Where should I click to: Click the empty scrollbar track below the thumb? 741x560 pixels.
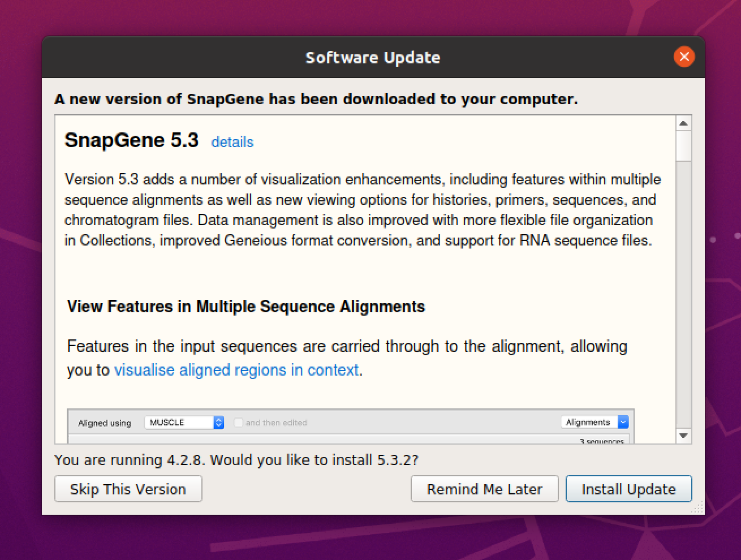[x=683, y=294]
